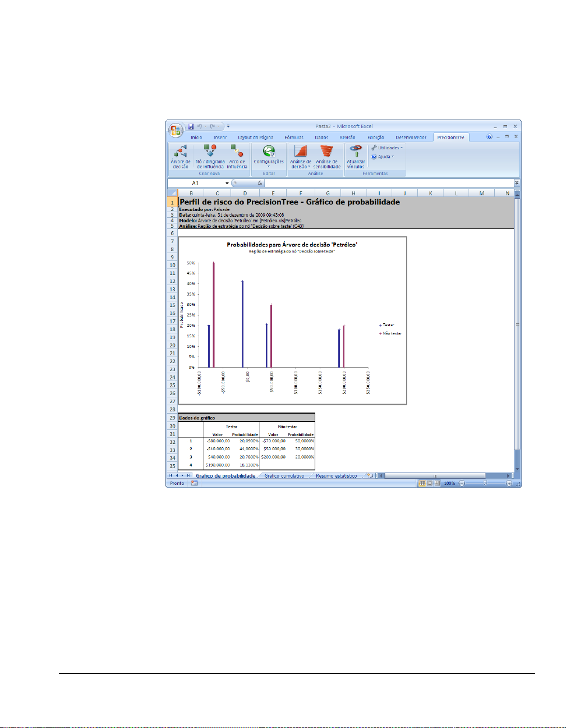
Task: Zoom out with minus button
Action: pos(462,483)
